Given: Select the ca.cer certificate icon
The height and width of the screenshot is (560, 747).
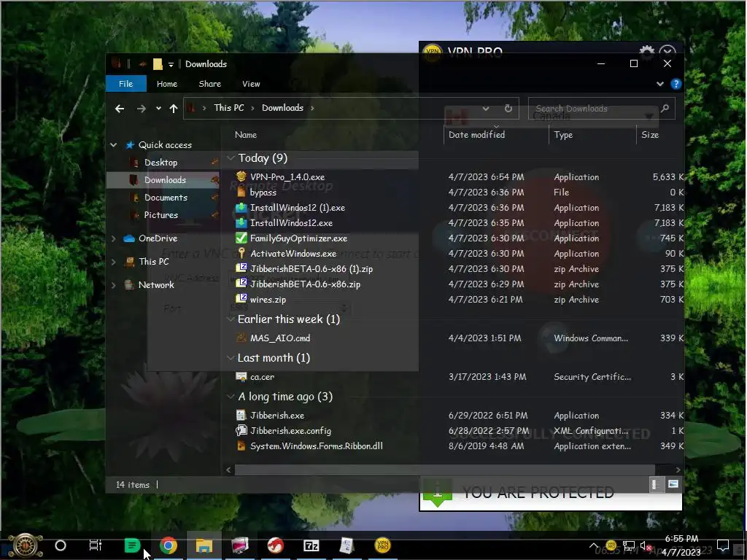Looking at the screenshot, I should click(241, 376).
